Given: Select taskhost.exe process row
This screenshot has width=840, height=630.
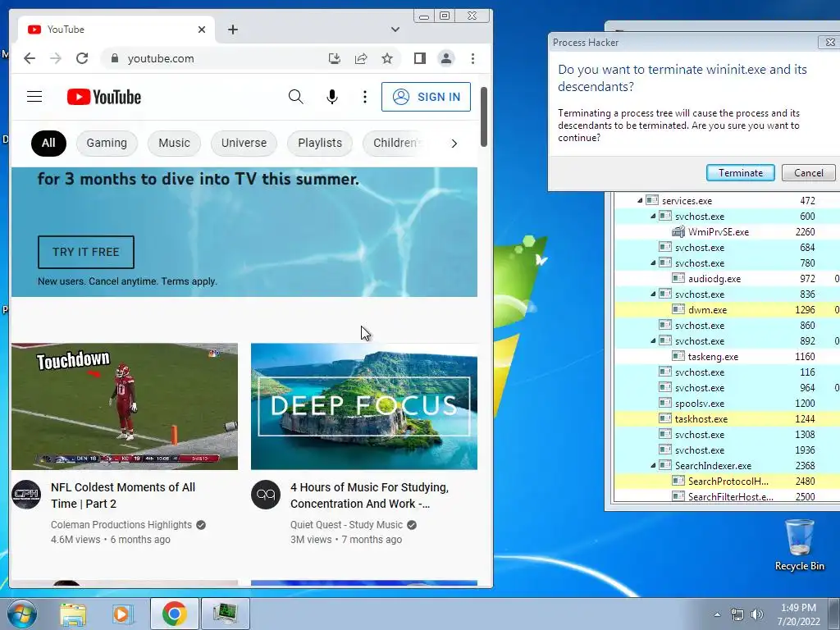Looking at the screenshot, I should pyautogui.click(x=727, y=419).
